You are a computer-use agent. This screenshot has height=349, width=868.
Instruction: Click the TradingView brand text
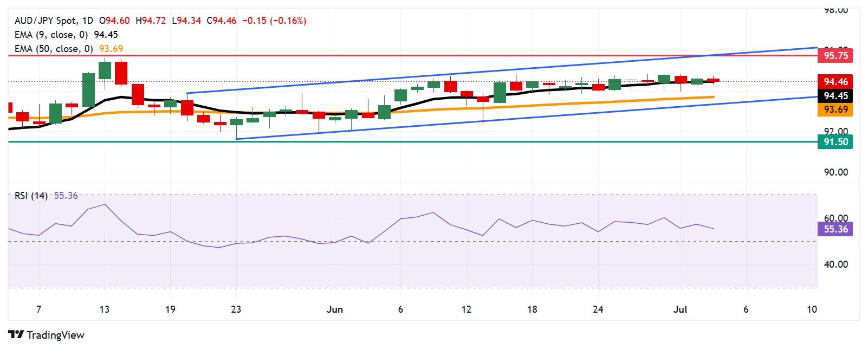(55, 335)
